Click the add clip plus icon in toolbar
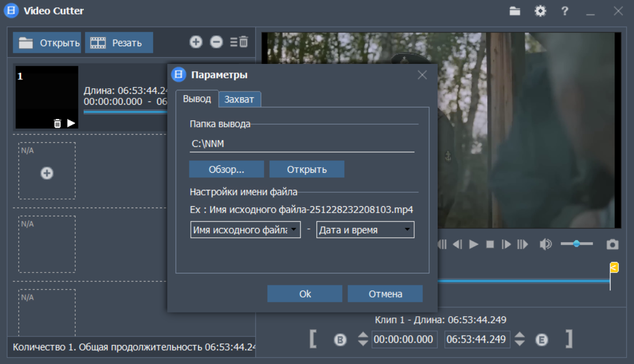The image size is (634, 364). pos(195,42)
